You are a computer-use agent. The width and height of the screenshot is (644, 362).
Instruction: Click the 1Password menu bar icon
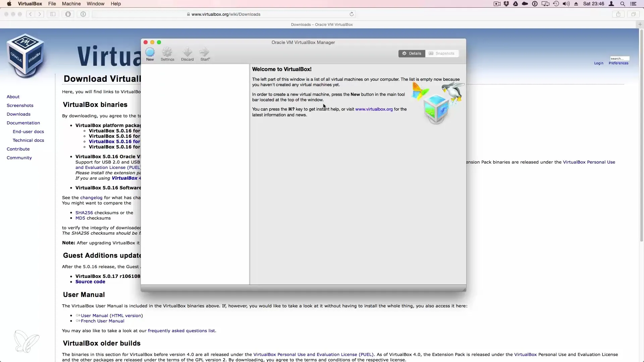point(535,4)
